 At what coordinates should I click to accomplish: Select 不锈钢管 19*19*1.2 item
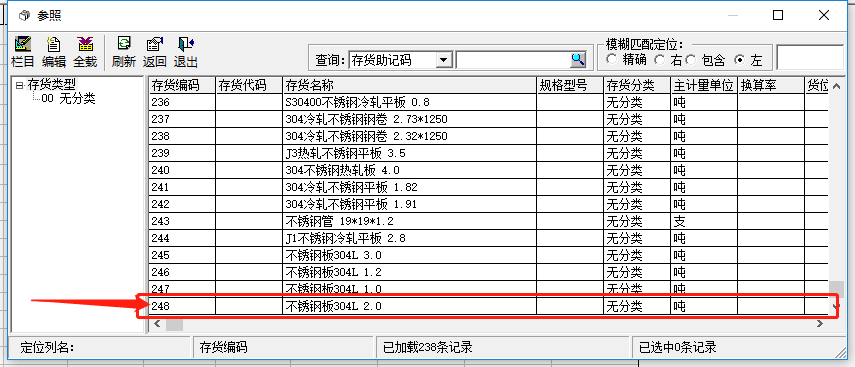[339, 221]
